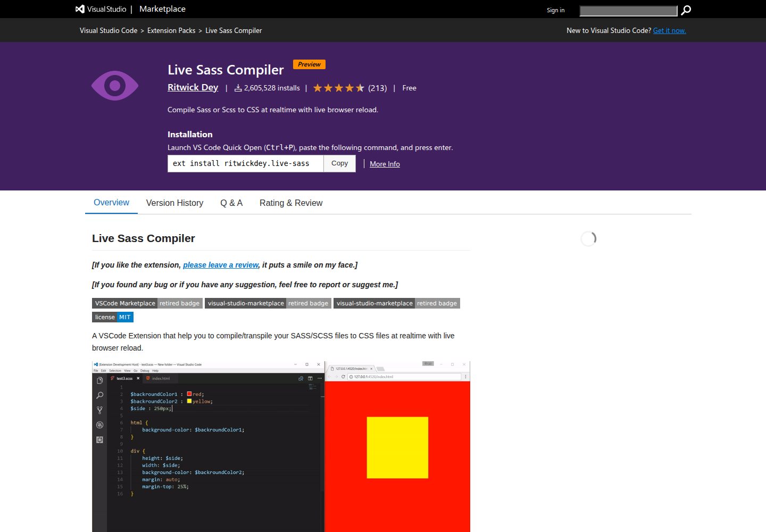Click the first visual-studio-marketplace retired badge
Screen dimensions: 766x532
[x=268, y=303]
